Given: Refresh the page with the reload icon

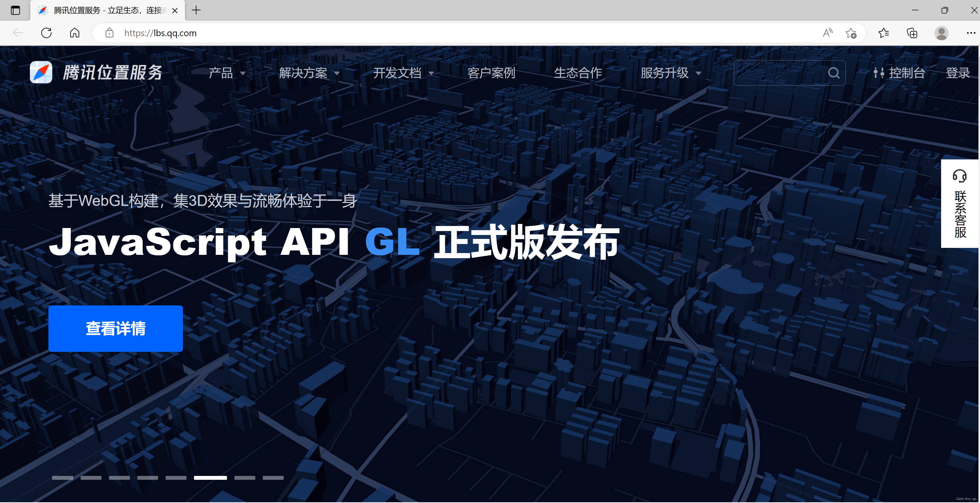Looking at the screenshot, I should [x=46, y=33].
